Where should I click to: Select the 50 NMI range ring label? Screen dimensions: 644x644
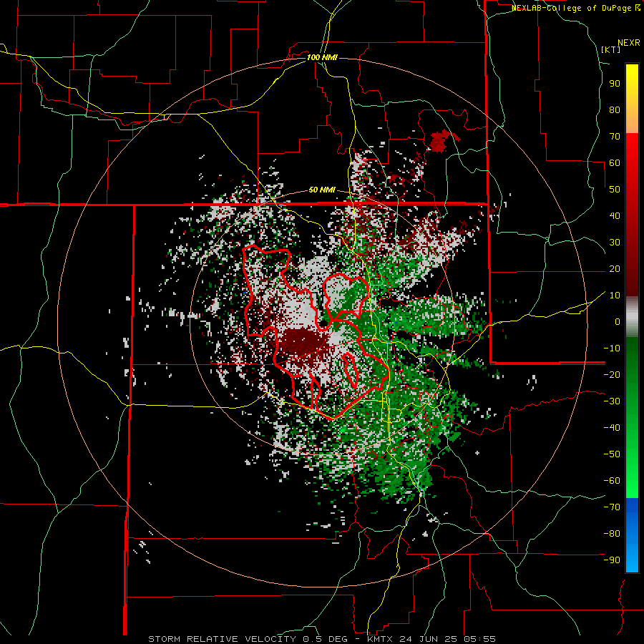[322, 190]
